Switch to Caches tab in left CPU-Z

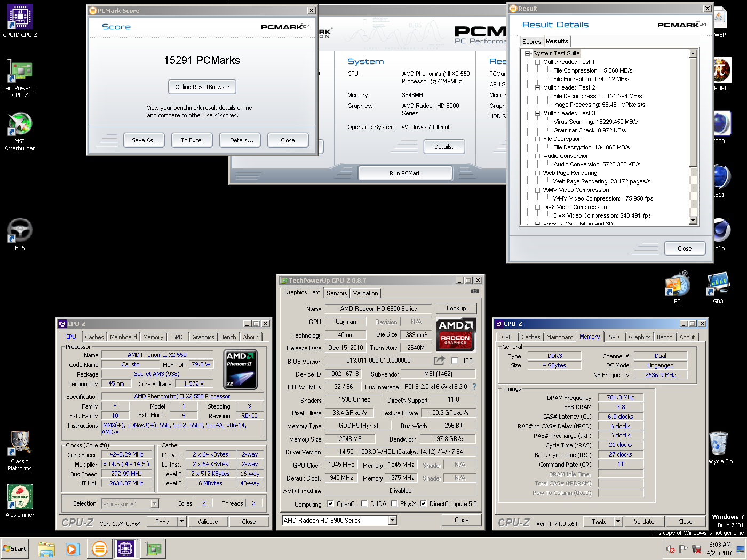94,337
